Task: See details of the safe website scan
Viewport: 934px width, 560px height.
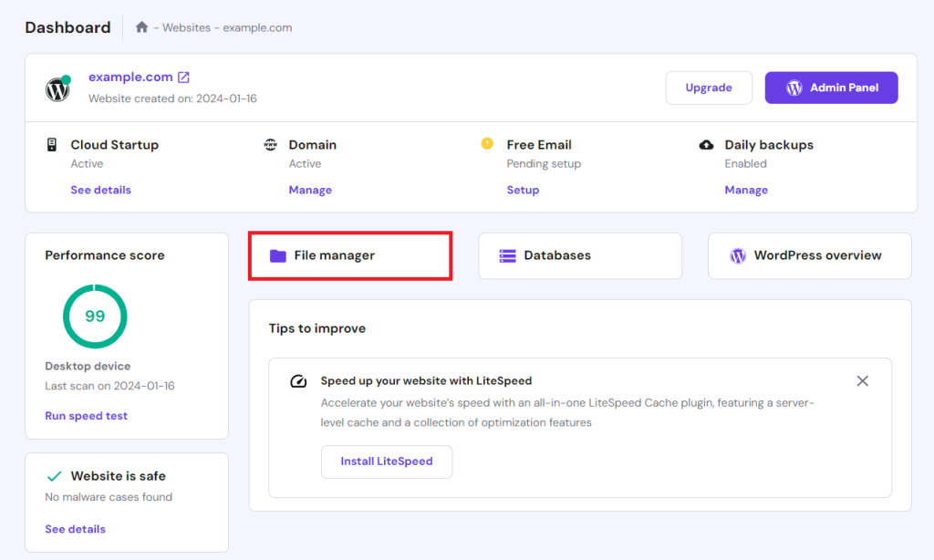Action: coord(75,529)
